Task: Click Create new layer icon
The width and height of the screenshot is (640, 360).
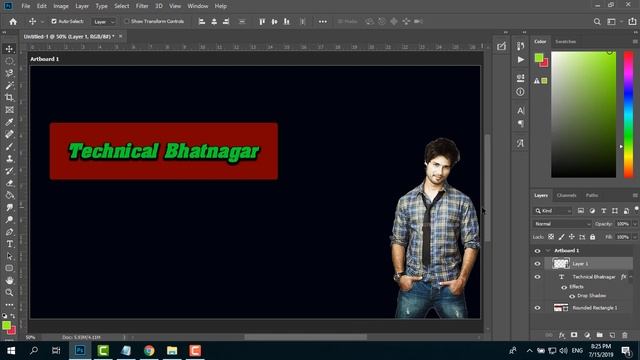Action: point(612,335)
